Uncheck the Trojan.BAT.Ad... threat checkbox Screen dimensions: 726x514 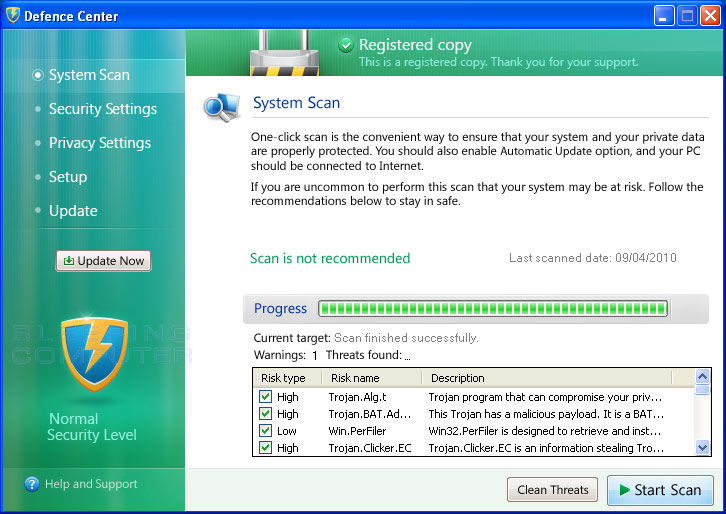265,414
